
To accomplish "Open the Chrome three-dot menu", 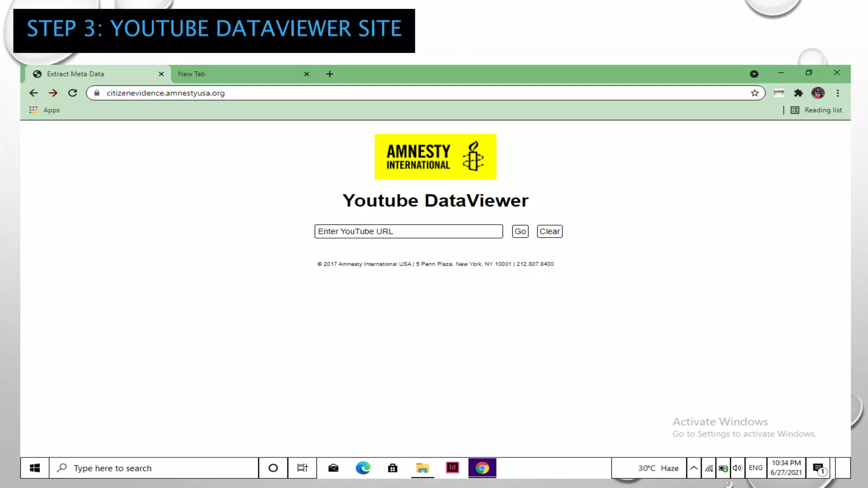I will click(837, 93).
